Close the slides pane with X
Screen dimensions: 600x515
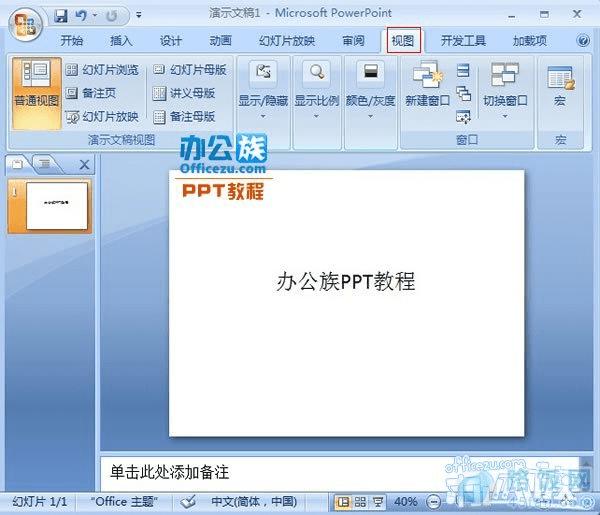[x=84, y=165]
